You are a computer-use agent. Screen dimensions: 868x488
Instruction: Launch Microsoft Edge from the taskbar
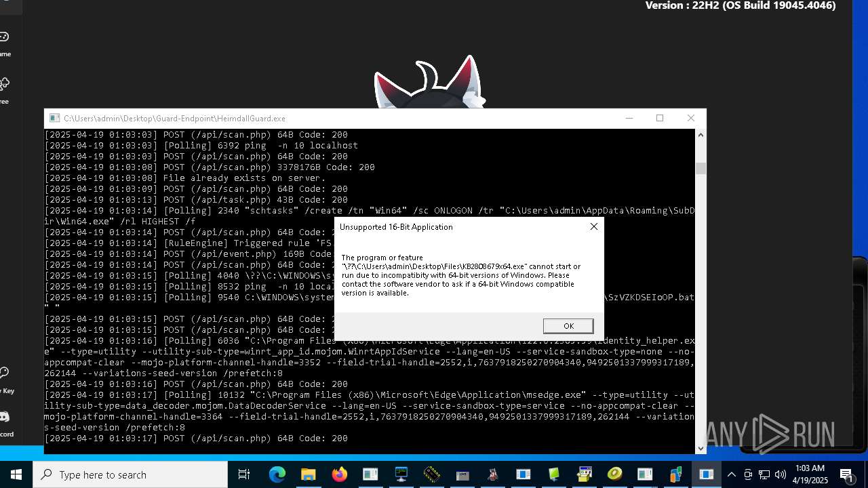click(277, 474)
